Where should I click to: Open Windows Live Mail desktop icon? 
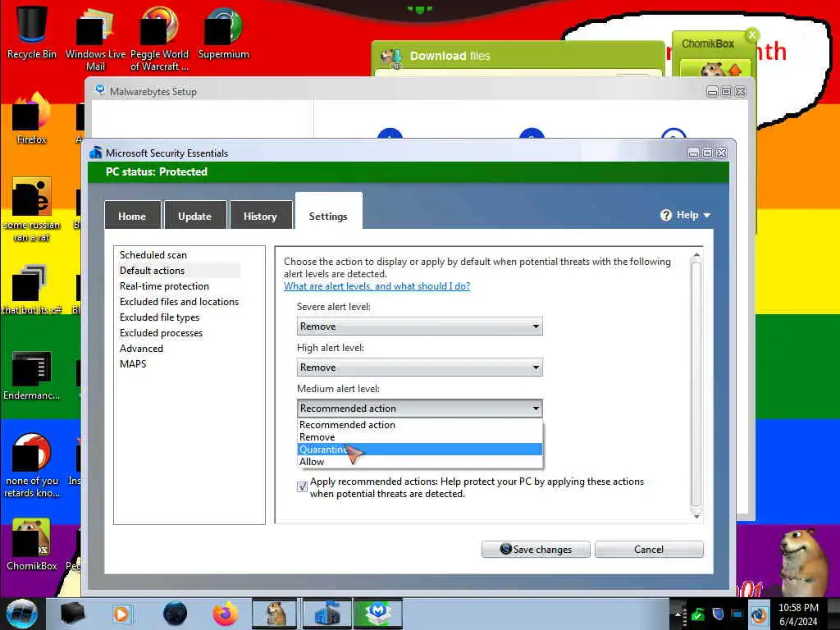point(95,38)
